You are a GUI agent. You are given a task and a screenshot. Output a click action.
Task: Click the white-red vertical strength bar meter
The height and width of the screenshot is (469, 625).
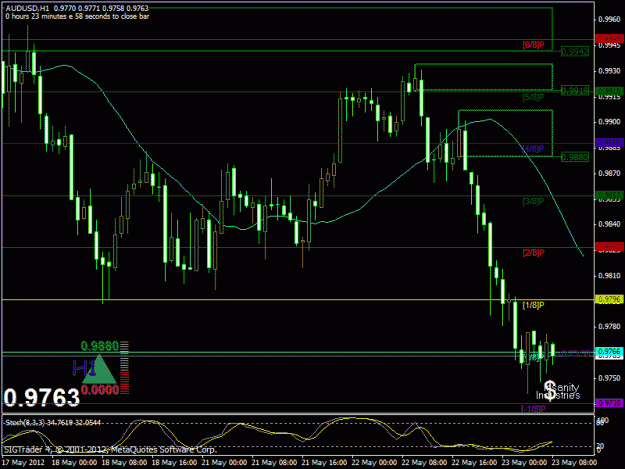(125, 367)
